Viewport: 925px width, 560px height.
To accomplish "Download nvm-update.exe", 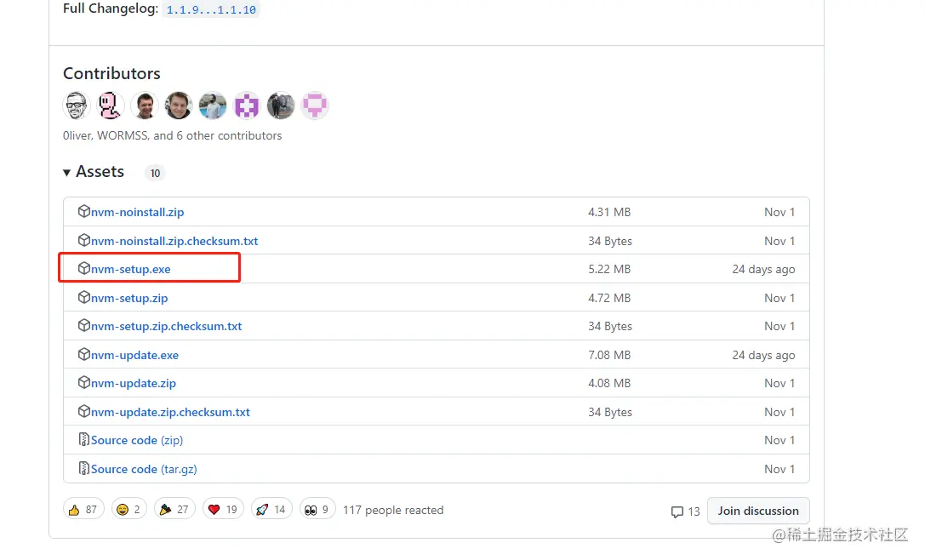I will (x=134, y=355).
